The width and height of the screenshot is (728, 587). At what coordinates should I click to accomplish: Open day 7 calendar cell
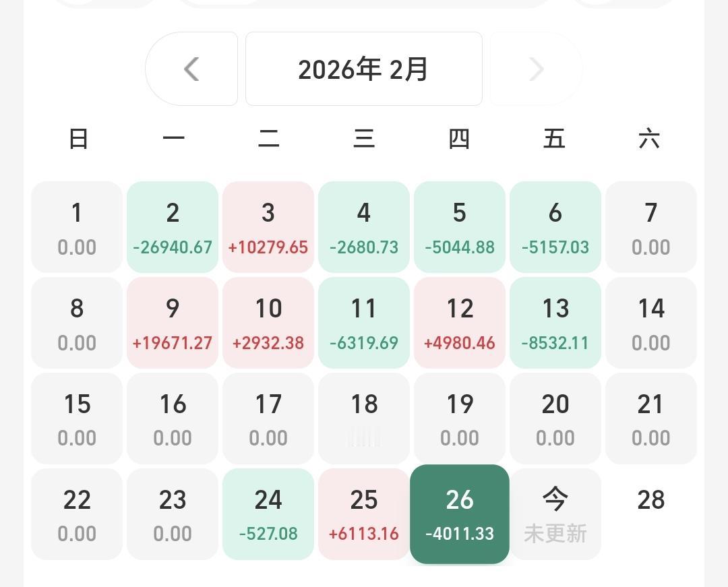651,227
